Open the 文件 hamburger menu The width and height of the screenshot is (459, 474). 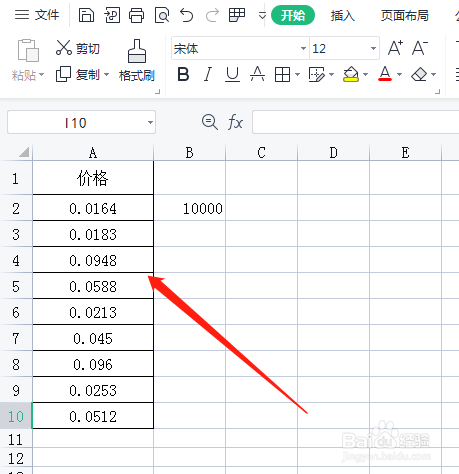(37, 15)
